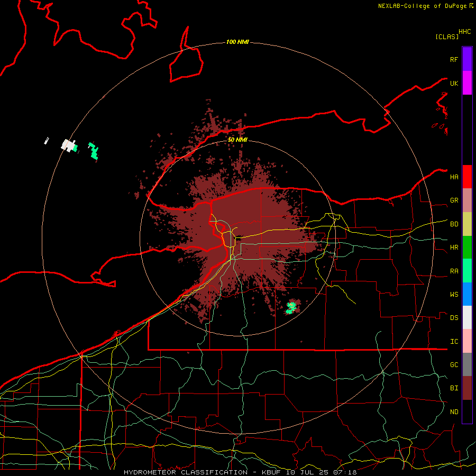Click the HHC product label
This screenshot has height=476, width=476.
464,32
